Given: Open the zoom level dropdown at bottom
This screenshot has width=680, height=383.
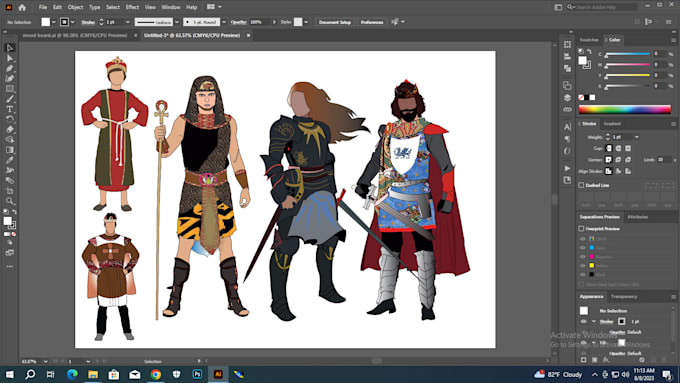Looking at the screenshot, I should coord(45,361).
